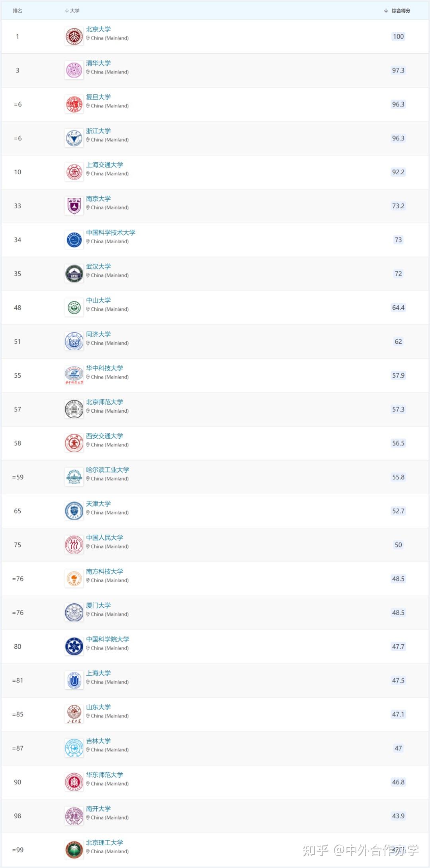The height and width of the screenshot is (868, 430).
Task: Click the 复旦大学 red seal logo
Action: (74, 104)
